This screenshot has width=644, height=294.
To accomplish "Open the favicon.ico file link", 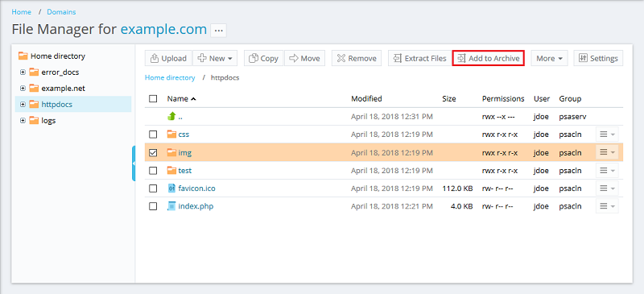I will (x=196, y=188).
